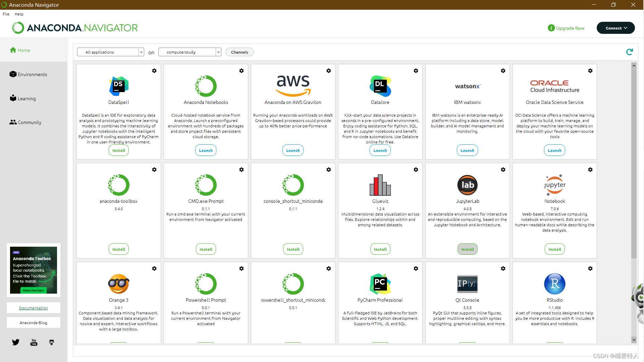Open the Documentation link
This screenshot has width=644, height=362.
click(x=34, y=308)
